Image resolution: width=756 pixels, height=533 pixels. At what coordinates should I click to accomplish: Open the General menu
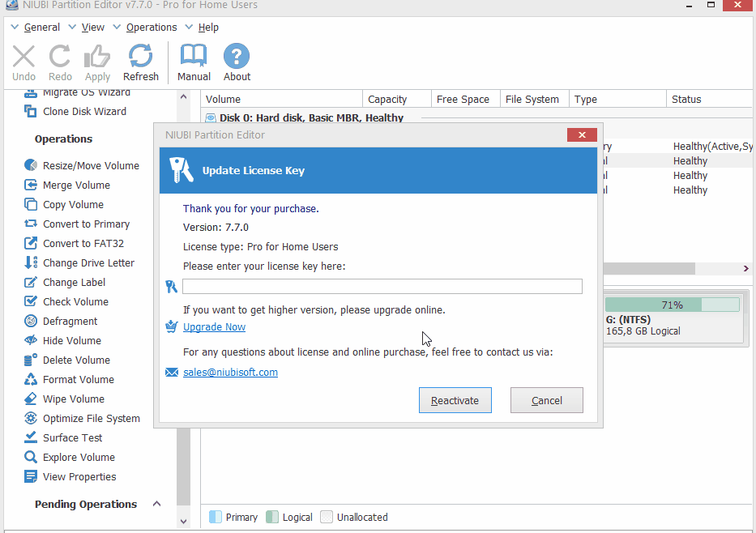42,27
